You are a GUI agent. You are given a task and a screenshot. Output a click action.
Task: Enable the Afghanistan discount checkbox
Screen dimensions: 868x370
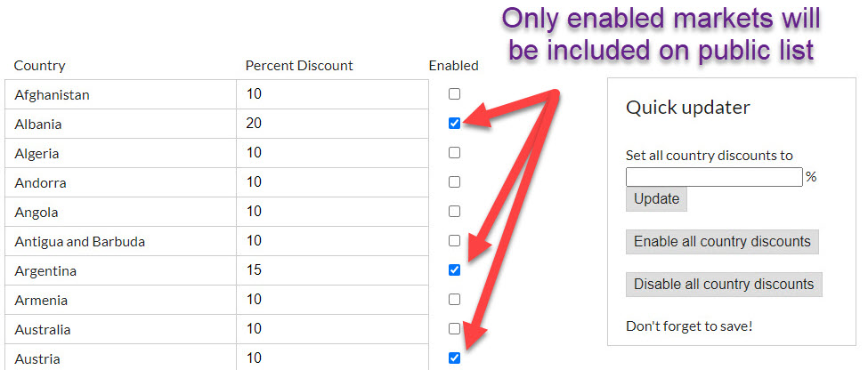[455, 94]
